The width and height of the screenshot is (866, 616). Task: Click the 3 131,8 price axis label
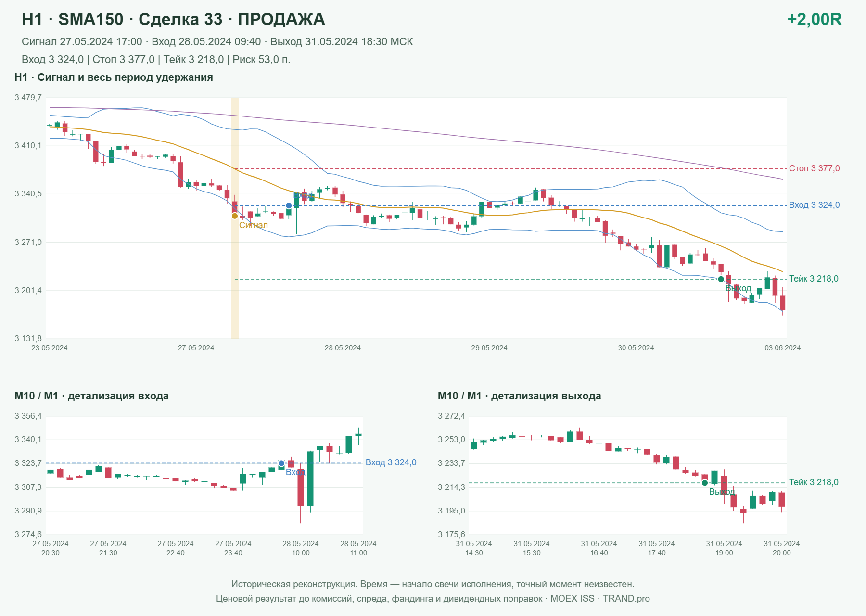point(28,339)
